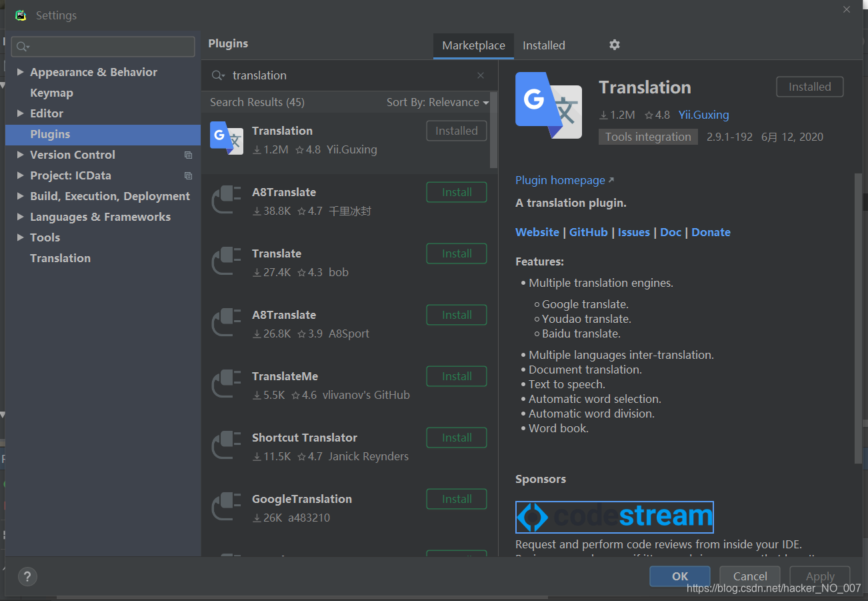Click the '2.9.1-192' version text
868x601 pixels.
729,137
